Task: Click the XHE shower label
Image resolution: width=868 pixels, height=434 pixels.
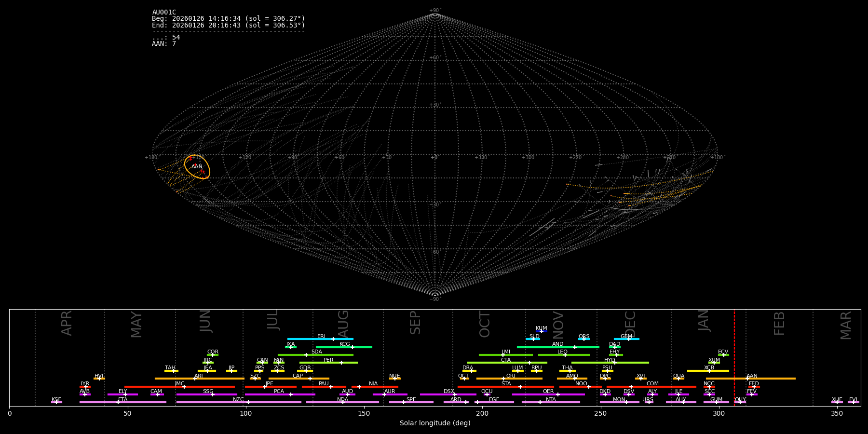Action: (837, 400)
